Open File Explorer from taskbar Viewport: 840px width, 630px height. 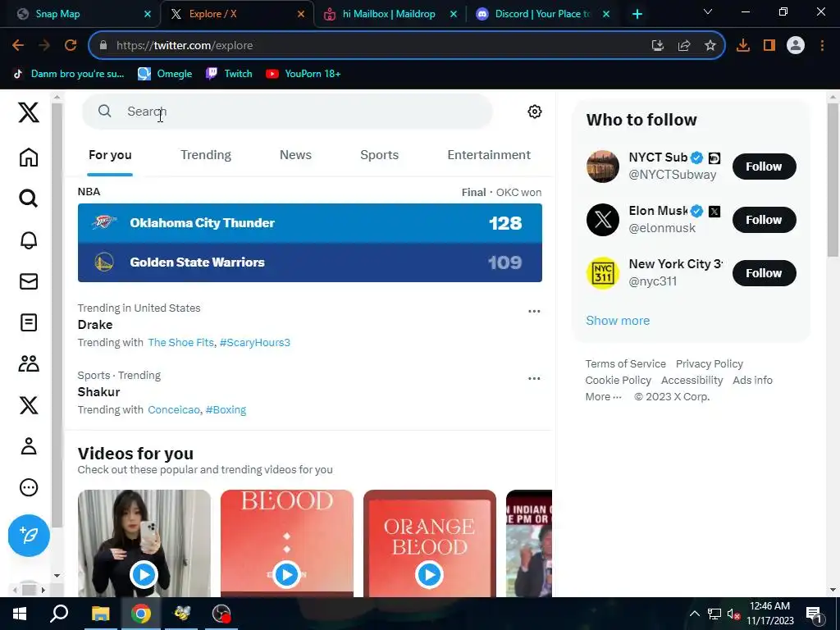(x=100, y=614)
